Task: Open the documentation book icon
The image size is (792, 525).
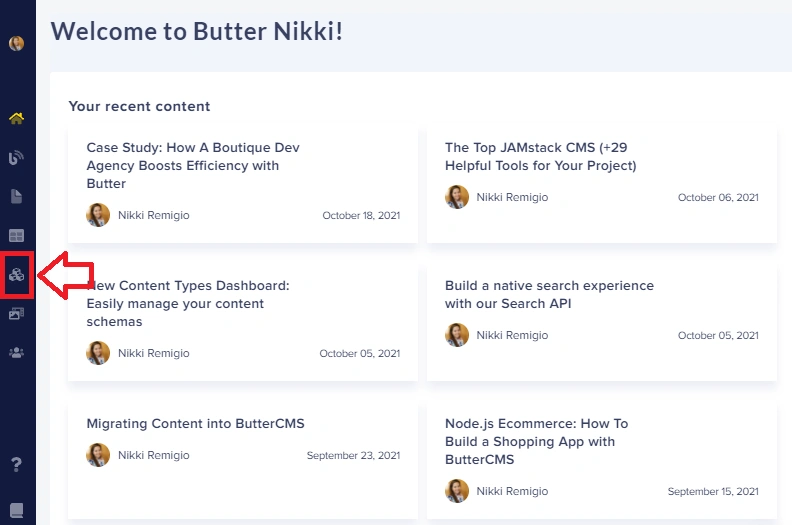Action: pyautogui.click(x=16, y=510)
